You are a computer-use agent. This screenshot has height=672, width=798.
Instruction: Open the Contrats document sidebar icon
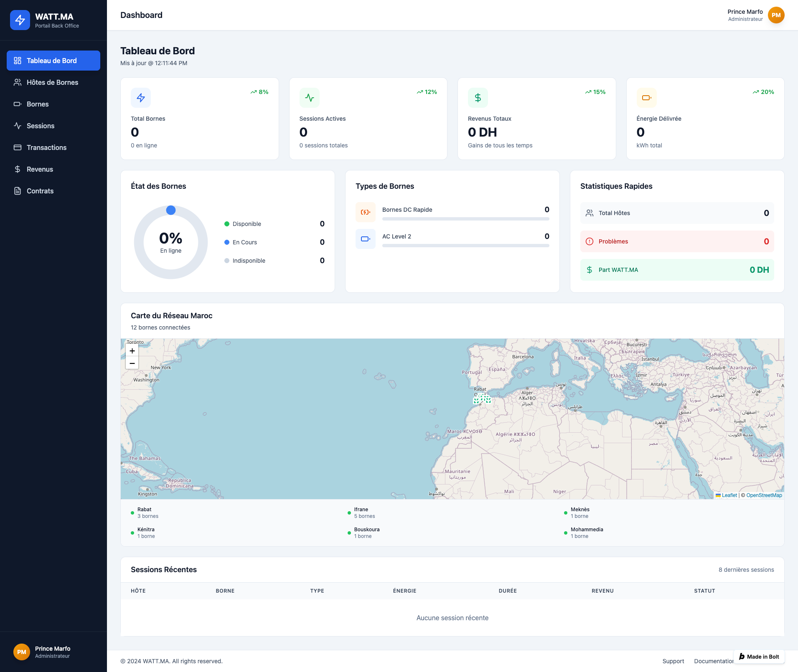tap(18, 191)
